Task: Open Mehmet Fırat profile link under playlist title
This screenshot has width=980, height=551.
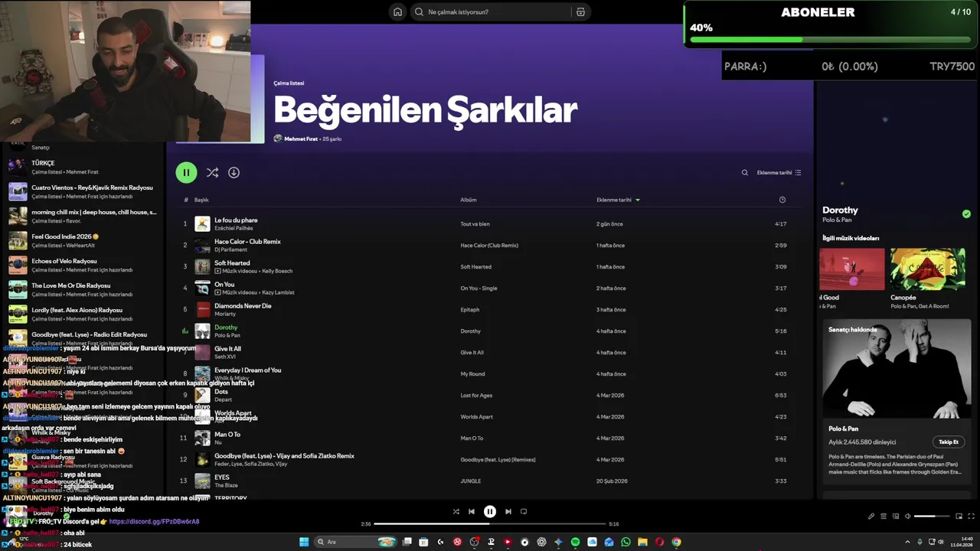Action: [x=301, y=139]
